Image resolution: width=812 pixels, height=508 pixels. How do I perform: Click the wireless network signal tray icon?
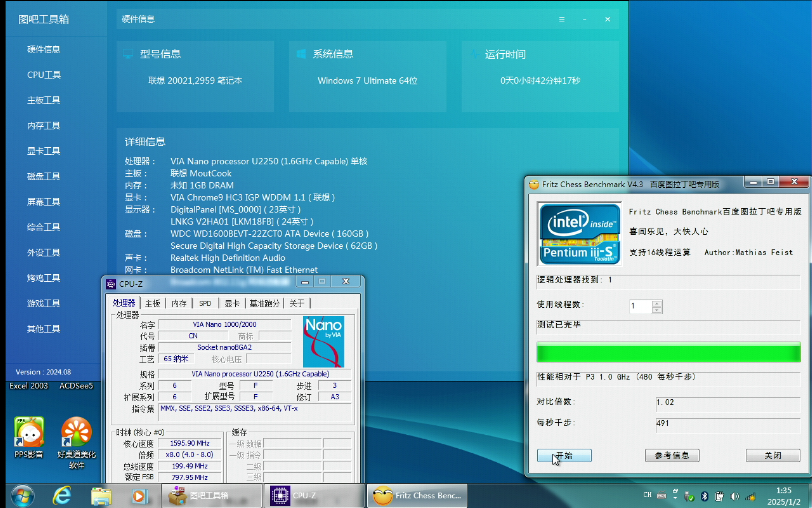tap(750, 496)
